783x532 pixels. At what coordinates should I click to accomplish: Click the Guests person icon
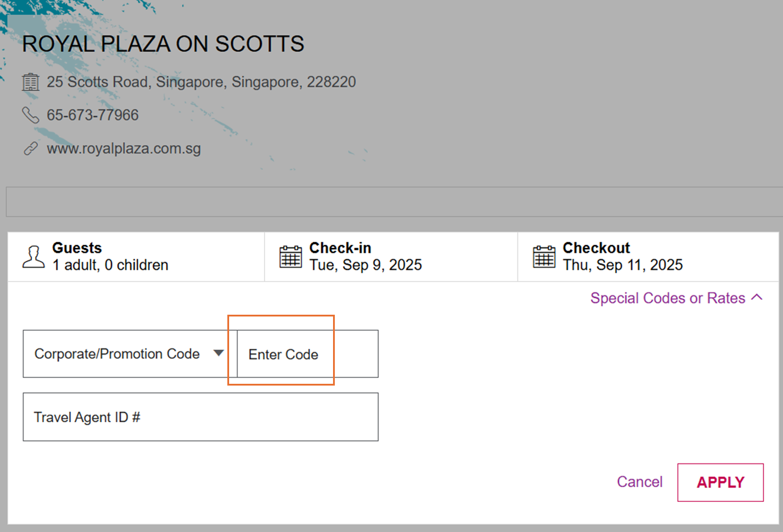point(33,257)
